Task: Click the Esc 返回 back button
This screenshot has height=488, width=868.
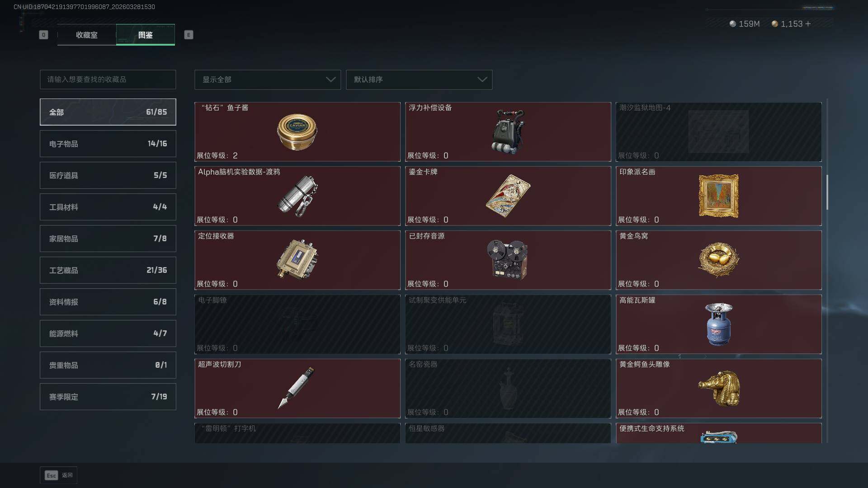Action: click(x=58, y=475)
